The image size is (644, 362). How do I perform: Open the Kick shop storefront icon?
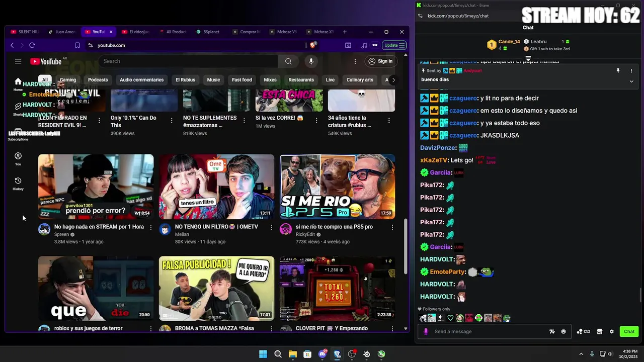pos(600,331)
